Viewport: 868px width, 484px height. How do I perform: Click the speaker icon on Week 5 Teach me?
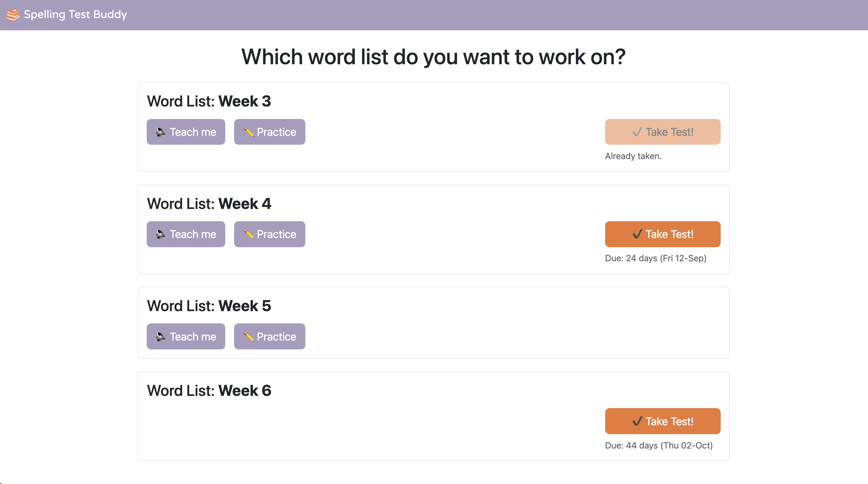(161, 336)
